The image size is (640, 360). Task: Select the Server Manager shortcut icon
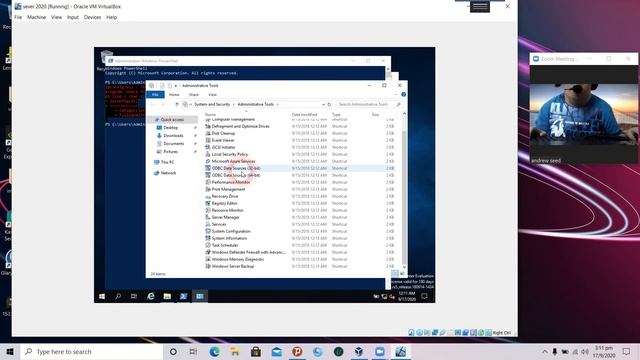click(x=208, y=218)
